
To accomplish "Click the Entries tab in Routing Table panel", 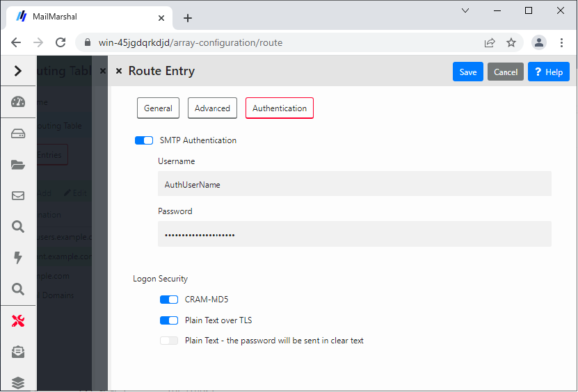I will [52, 155].
